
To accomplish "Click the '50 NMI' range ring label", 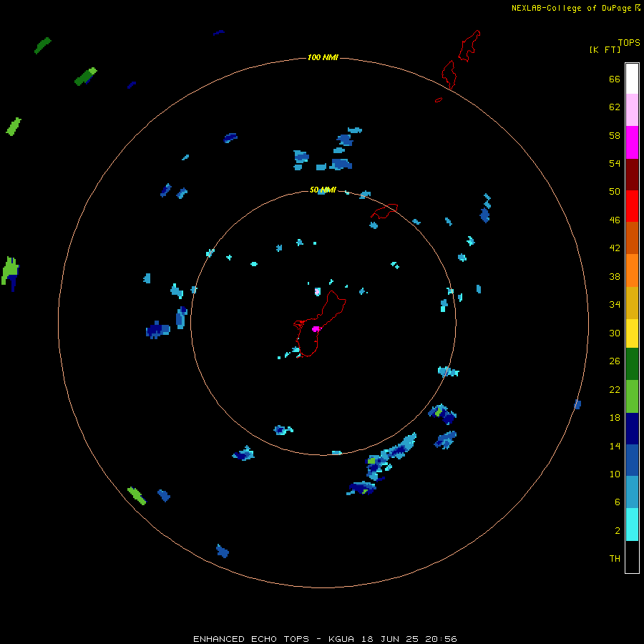I will click(x=323, y=190).
